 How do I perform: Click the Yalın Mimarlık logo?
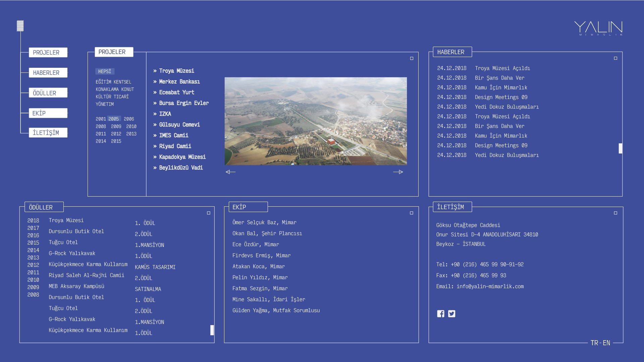tap(598, 28)
